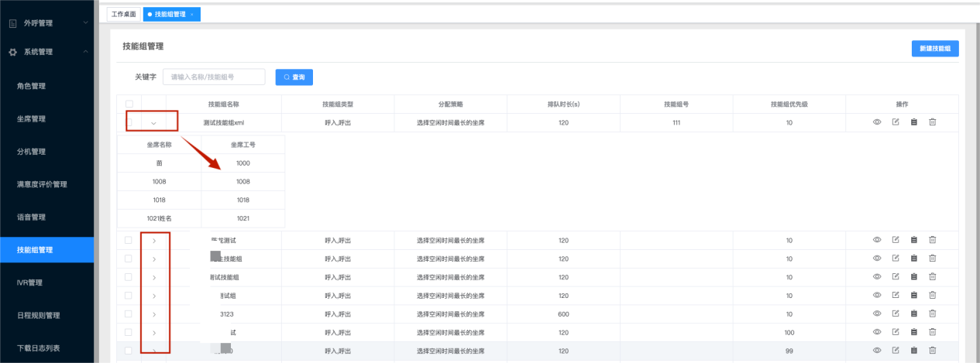Delete the 测试组 skill group
Viewport: 980px width, 363px height.
click(x=933, y=295)
